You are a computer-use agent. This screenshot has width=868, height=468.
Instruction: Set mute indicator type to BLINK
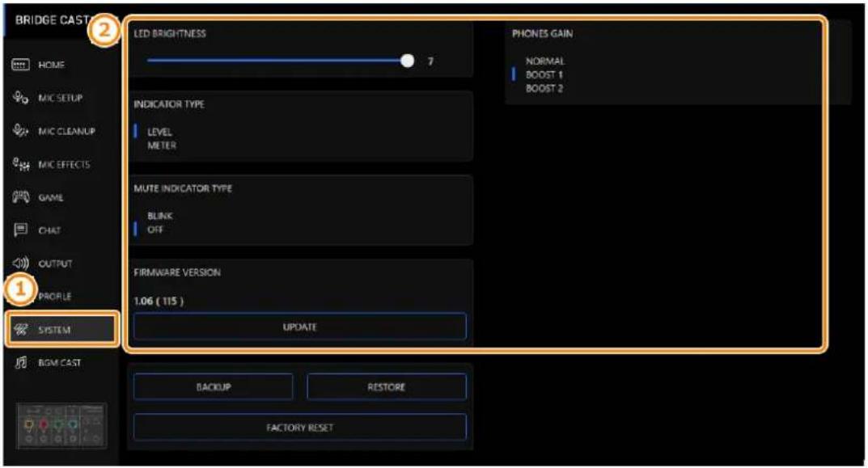160,216
